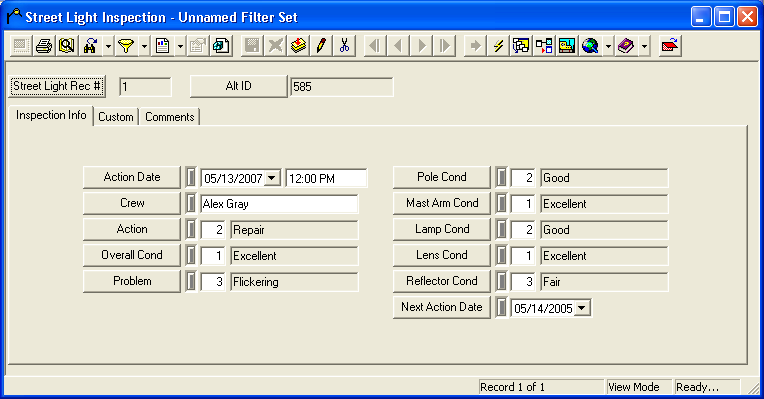
Task: Switch to the Custom tab
Action: (x=116, y=117)
